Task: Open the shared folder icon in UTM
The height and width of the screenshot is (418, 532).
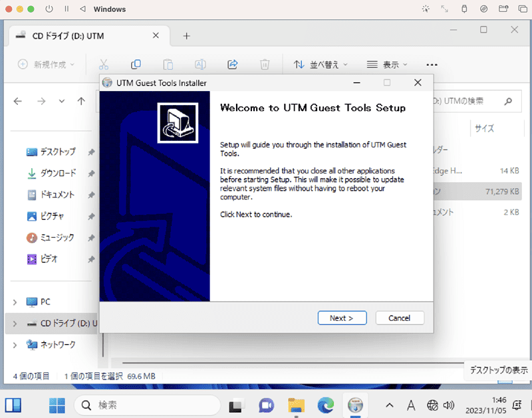Action: pyautogui.click(x=503, y=9)
